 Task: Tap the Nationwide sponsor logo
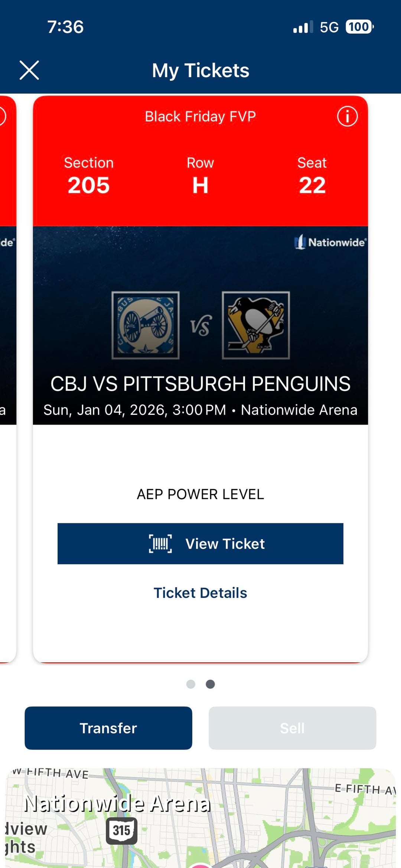coord(330,242)
